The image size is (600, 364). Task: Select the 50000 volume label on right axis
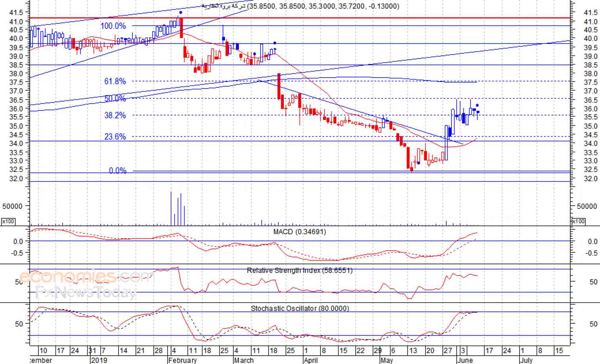[587, 206]
